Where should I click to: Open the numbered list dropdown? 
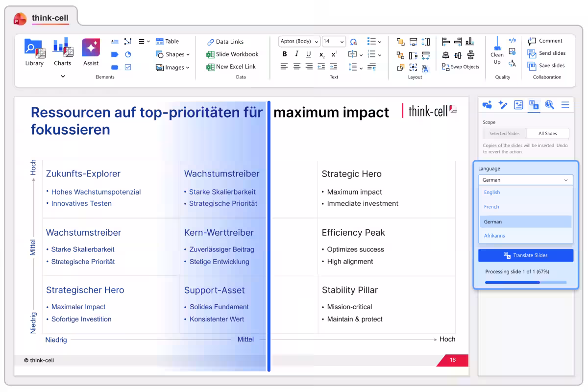pos(374,54)
